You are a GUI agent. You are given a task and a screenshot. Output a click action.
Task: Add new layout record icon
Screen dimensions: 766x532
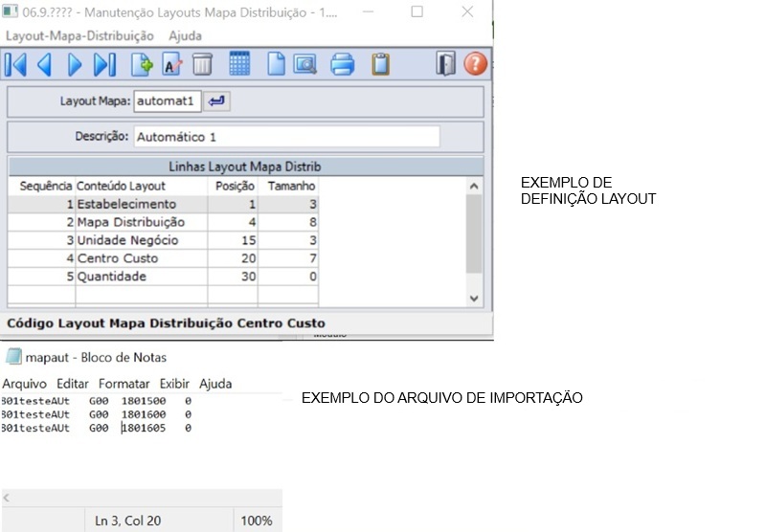pyautogui.click(x=142, y=64)
